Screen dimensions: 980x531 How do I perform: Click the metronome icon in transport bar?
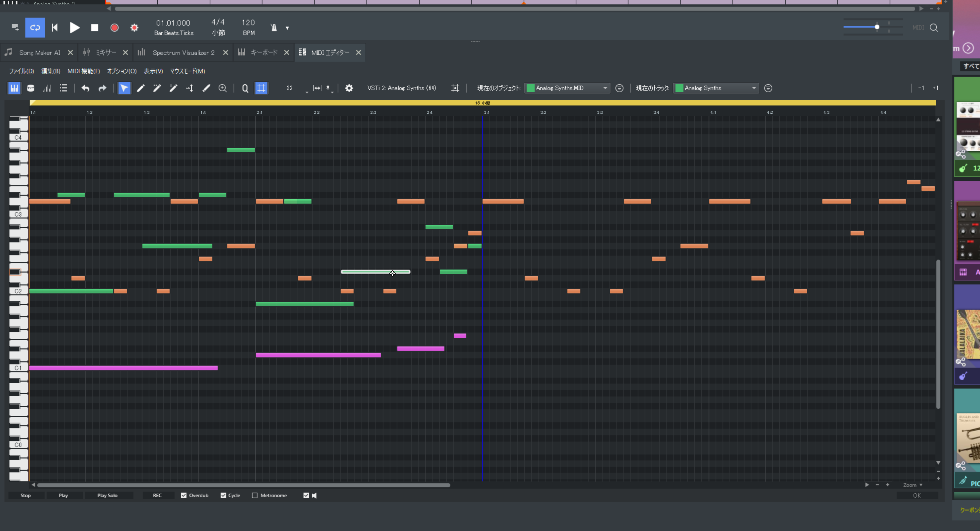[x=273, y=27]
